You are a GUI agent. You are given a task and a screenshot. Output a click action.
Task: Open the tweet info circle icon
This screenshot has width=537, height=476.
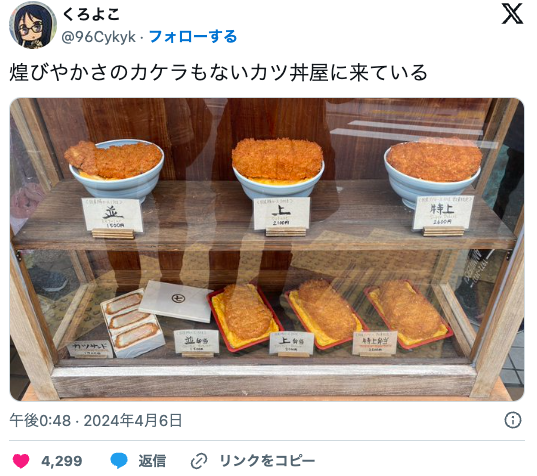pyautogui.click(x=513, y=420)
